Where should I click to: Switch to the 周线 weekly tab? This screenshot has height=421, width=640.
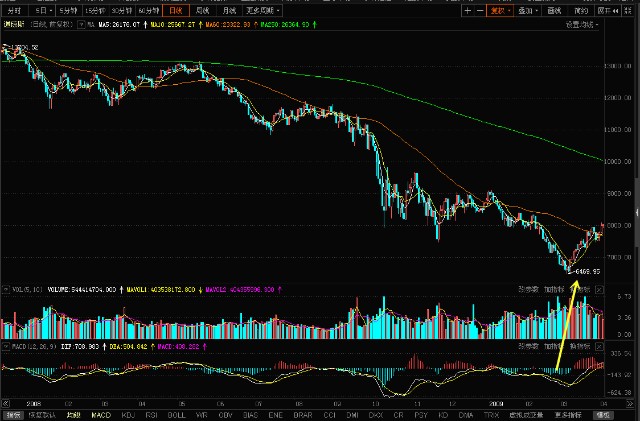click(202, 11)
